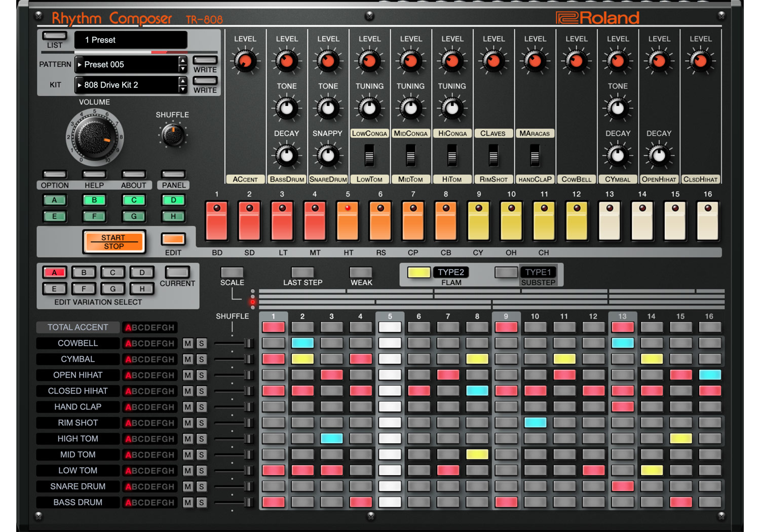Open the OPTION menu button
Screen dimensions: 760x532
click(x=55, y=174)
